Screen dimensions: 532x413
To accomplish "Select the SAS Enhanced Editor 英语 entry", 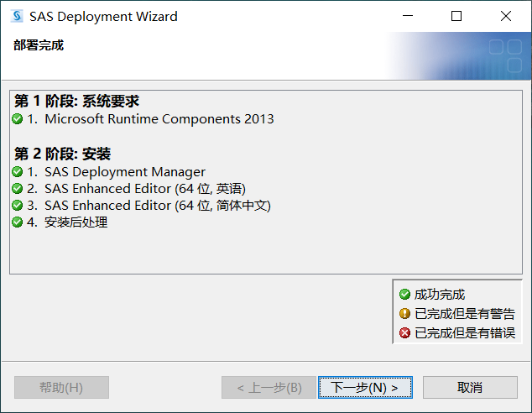I will tap(144, 189).
